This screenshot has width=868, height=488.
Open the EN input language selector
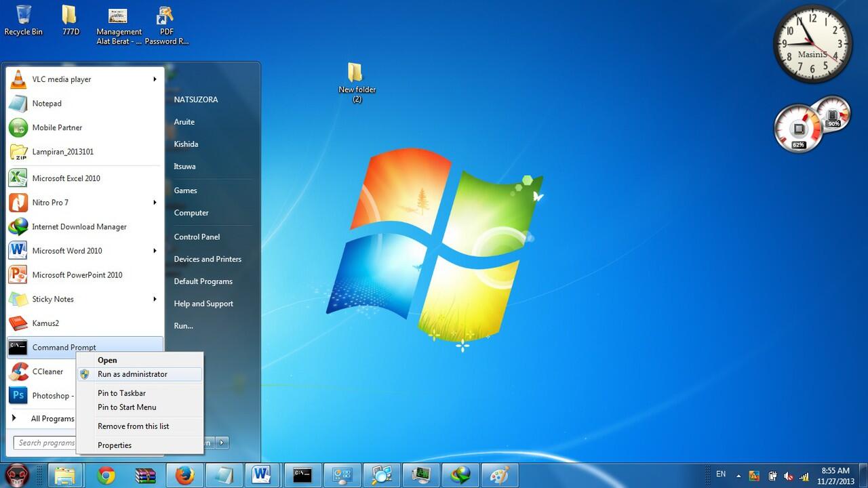tap(721, 474)
